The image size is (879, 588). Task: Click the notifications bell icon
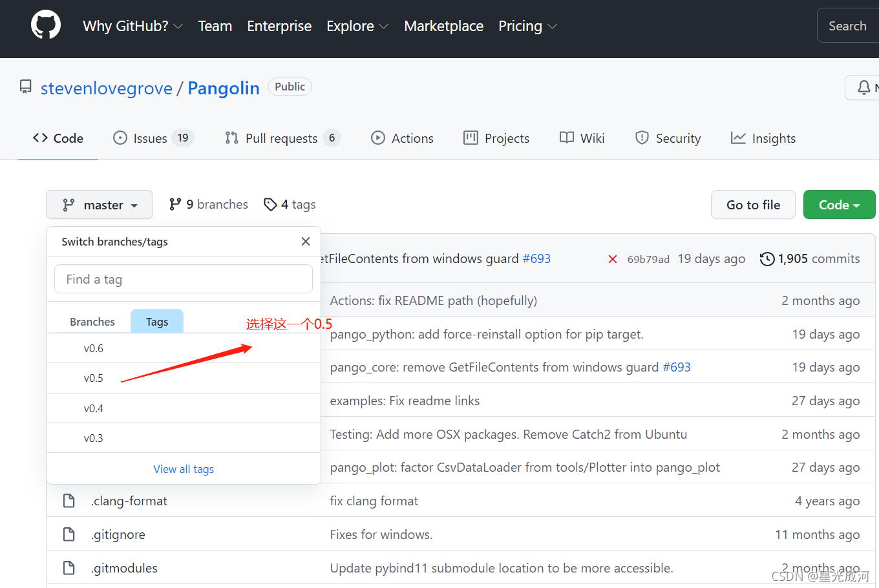point(863,87)
